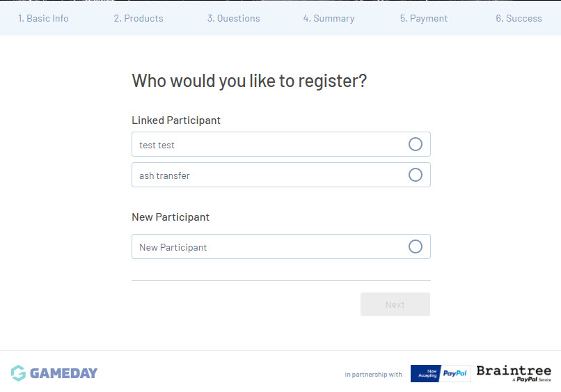Choose the New Participant radio button
The width and height of the screenshot is (561, 392).
(416, 246)
